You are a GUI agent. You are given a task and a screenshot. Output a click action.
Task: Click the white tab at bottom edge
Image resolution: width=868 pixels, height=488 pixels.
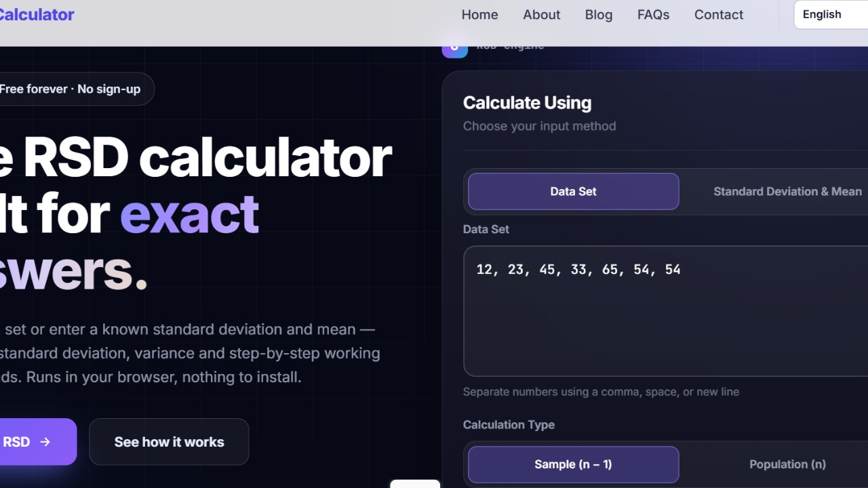click(415, 484)
